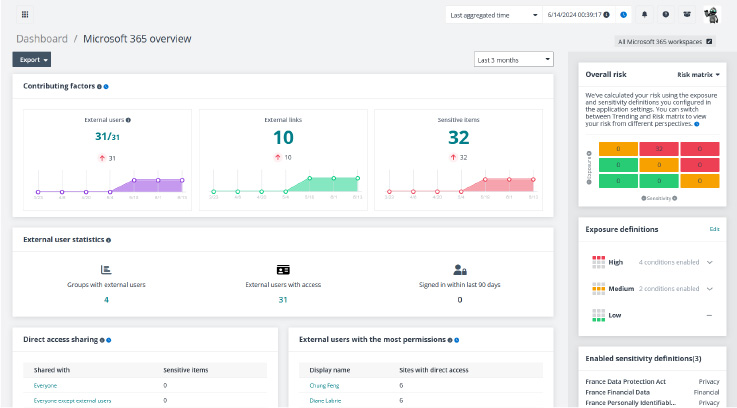Click last data point on External links chart
Screen dimensions: 737x408
pyautogui.click(x=358, y=179)
